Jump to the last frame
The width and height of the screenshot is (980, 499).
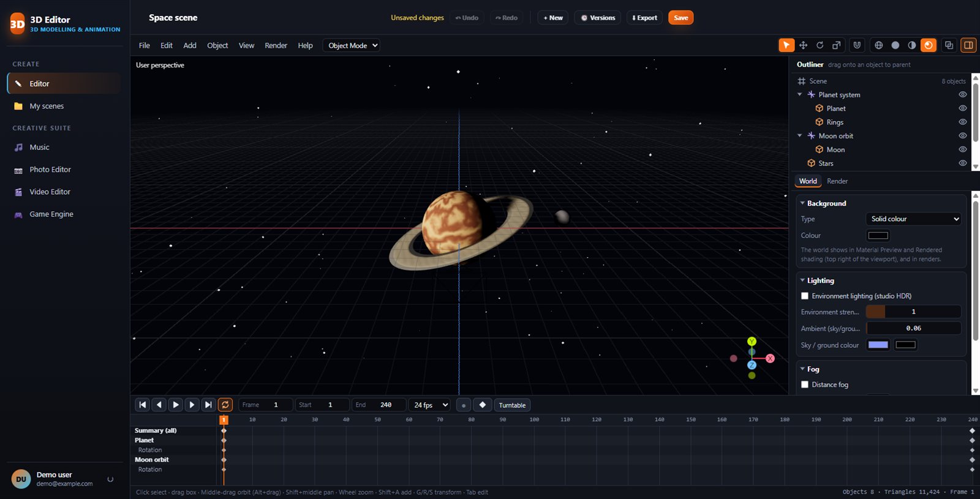(x=208, y=405)
